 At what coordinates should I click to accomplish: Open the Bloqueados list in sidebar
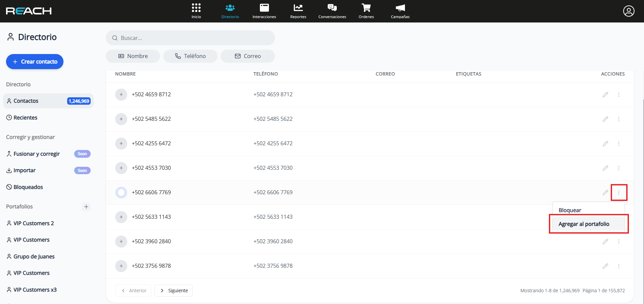[x=28, y=187]
